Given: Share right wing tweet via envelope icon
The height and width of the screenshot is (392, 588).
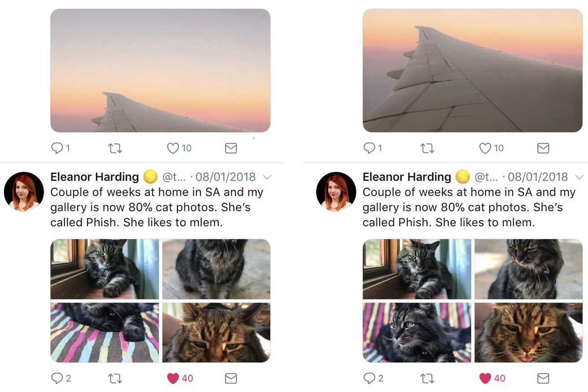Looking at the screenshot, I should pyautogui.click(x=543, y=148).
